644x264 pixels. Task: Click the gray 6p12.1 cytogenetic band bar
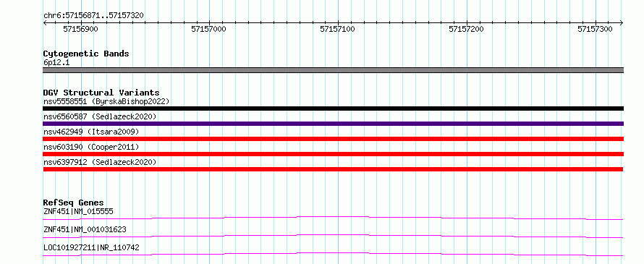(x=334, y=70)
